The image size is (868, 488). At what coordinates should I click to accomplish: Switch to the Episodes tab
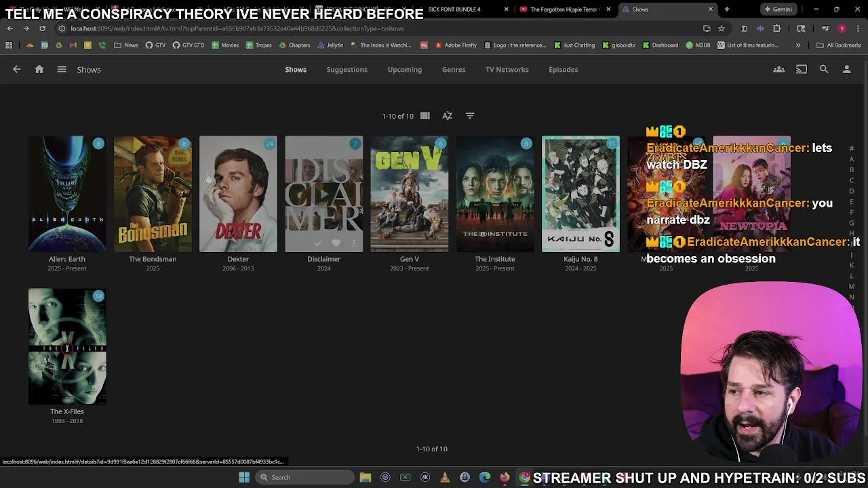coord(564,69)
